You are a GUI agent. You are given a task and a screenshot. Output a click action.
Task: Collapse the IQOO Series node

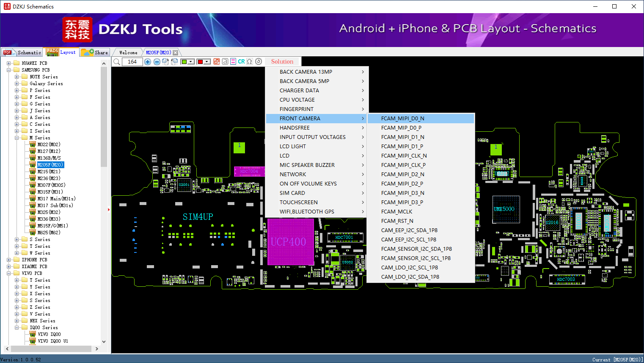tap(17, 327)
